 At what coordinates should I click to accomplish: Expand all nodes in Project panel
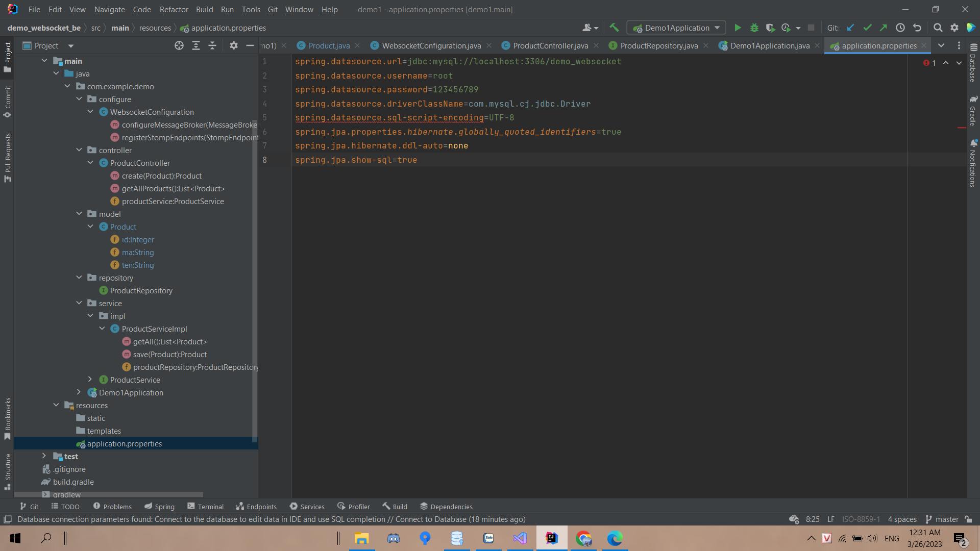pyautogui.click(x=196, y=46)
